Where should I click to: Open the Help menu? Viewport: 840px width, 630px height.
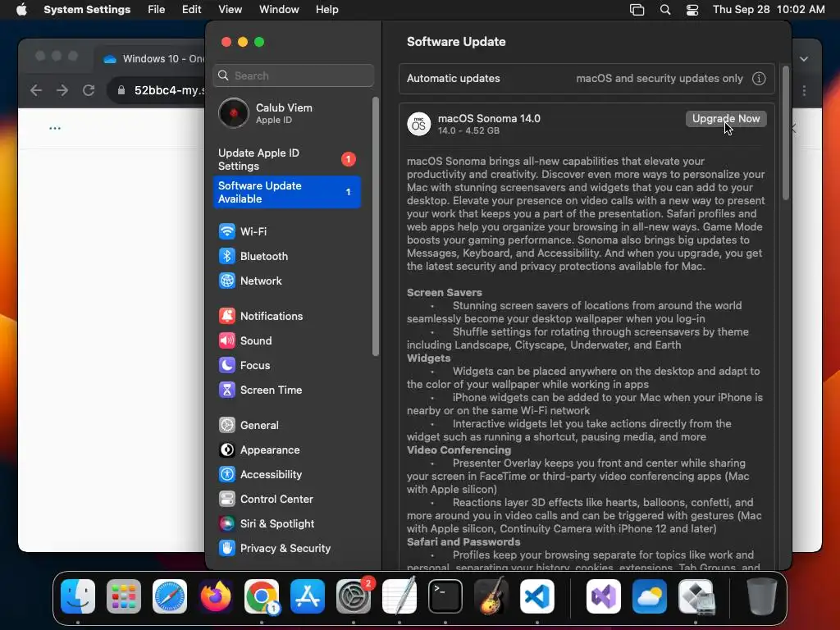click(x=326, y=10)
